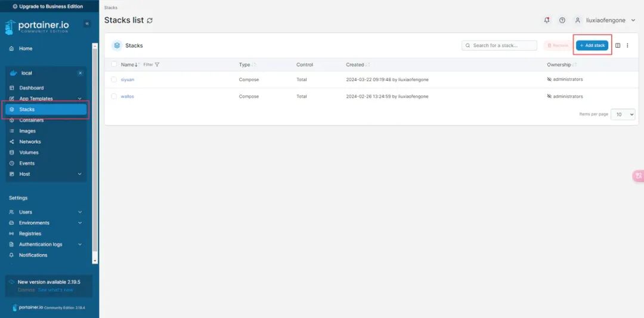Open the help question-mark icon
Screen dimensions: 644x318
coord(562,20)
